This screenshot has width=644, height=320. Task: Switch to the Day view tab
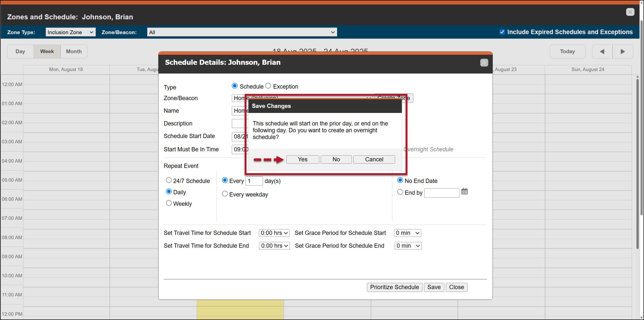tap(20, 52)
